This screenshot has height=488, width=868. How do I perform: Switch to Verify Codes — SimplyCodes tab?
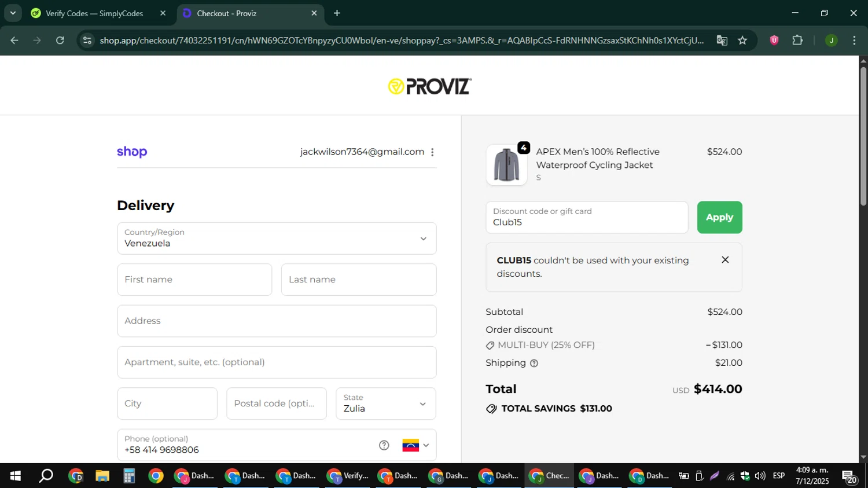click(x=94, y=13)
